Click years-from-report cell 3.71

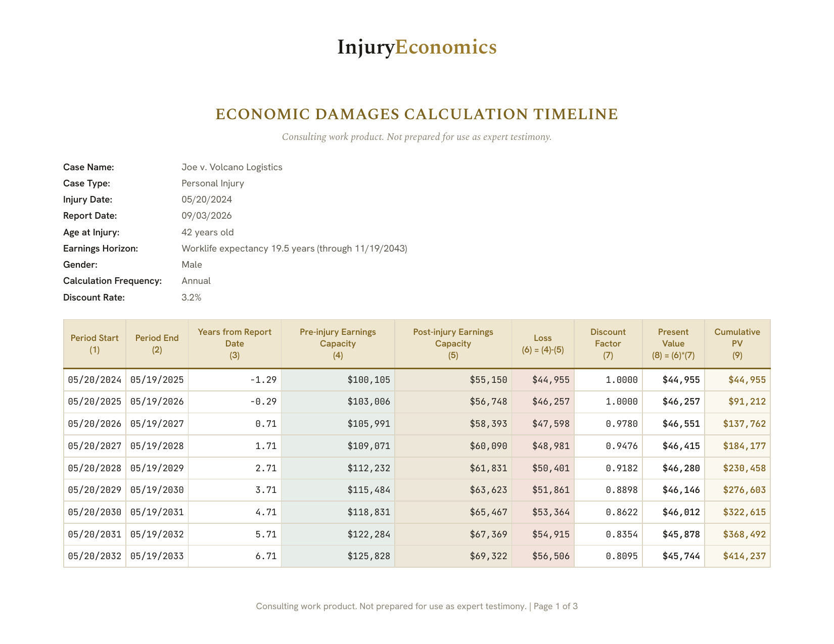(235, 490)
